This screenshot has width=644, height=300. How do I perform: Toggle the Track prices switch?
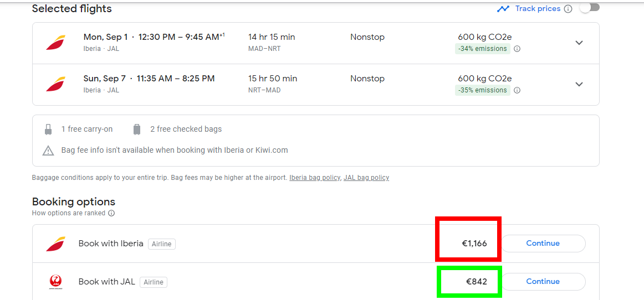pyautogui.click(x=590, y=8)
